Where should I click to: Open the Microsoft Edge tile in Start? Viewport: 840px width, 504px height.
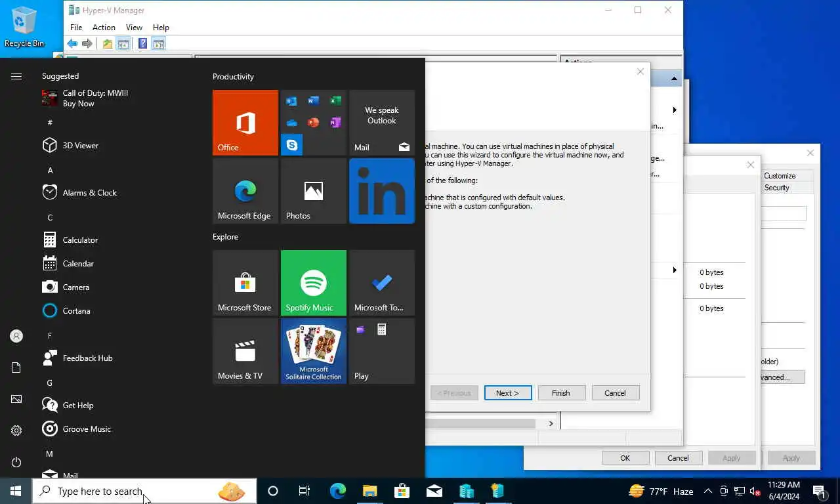point(245,191)
